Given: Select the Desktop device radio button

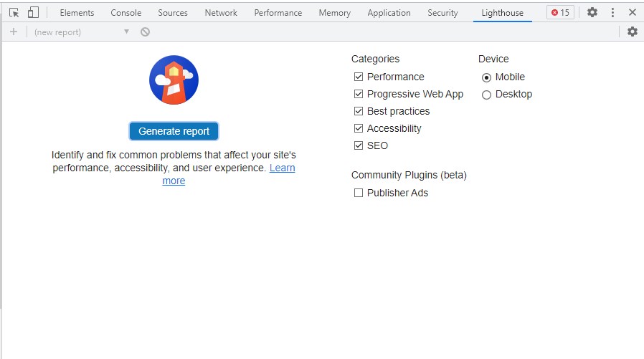Looking at the screenshot, I should coord(486,95).
